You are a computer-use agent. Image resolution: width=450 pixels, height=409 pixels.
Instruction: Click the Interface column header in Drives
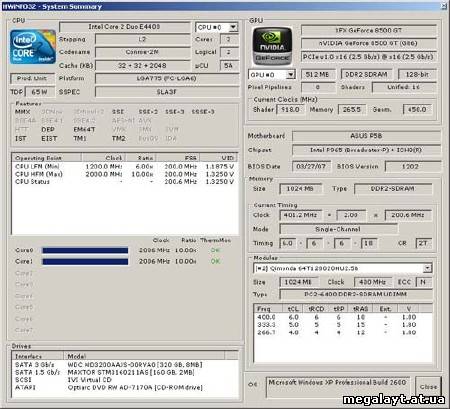coord(38,356)
